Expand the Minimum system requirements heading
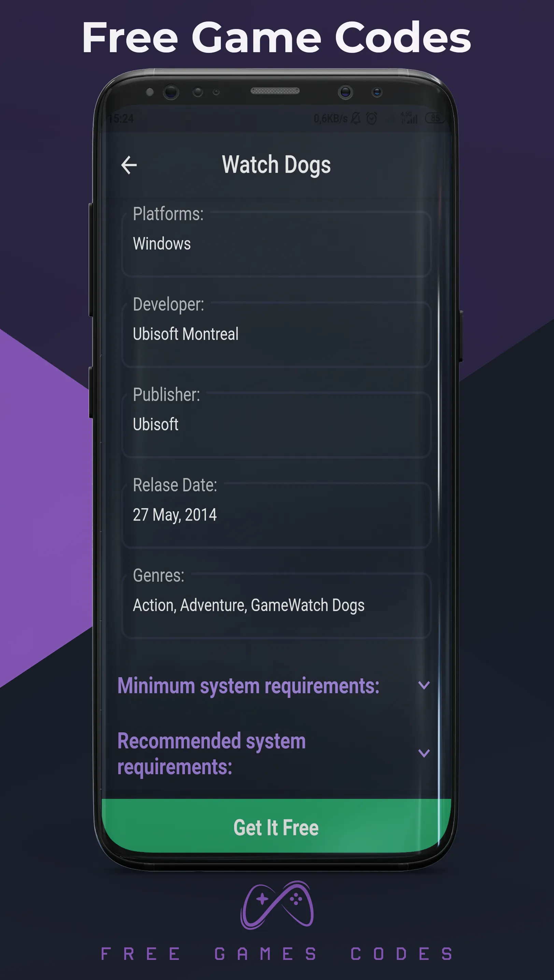The height and width of the screenshot is (980, 554). tap(248, 686)
